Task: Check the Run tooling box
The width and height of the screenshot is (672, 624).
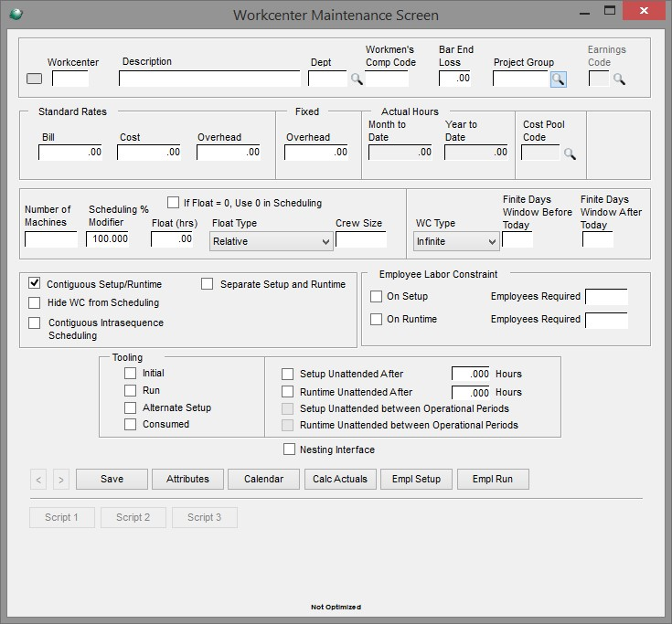Action: point(130,391)
